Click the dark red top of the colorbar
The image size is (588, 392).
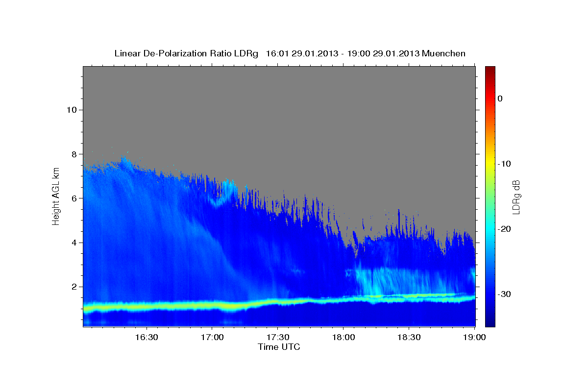(490, 70)
